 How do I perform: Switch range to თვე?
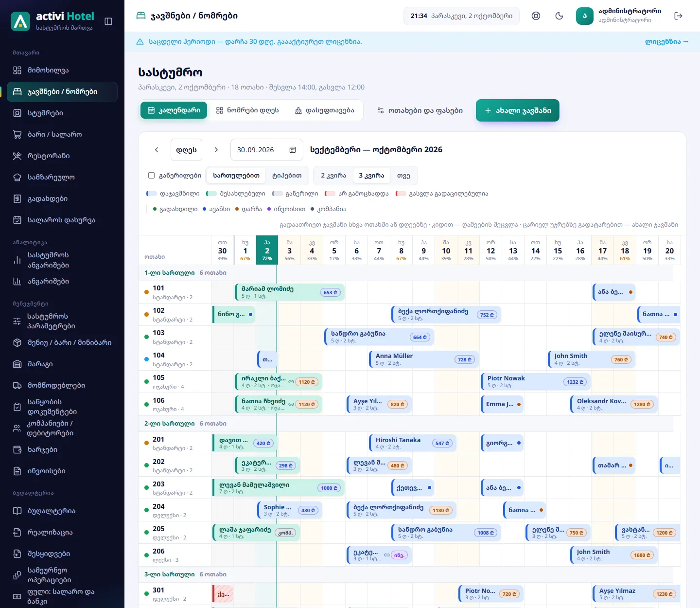point(403,176)
